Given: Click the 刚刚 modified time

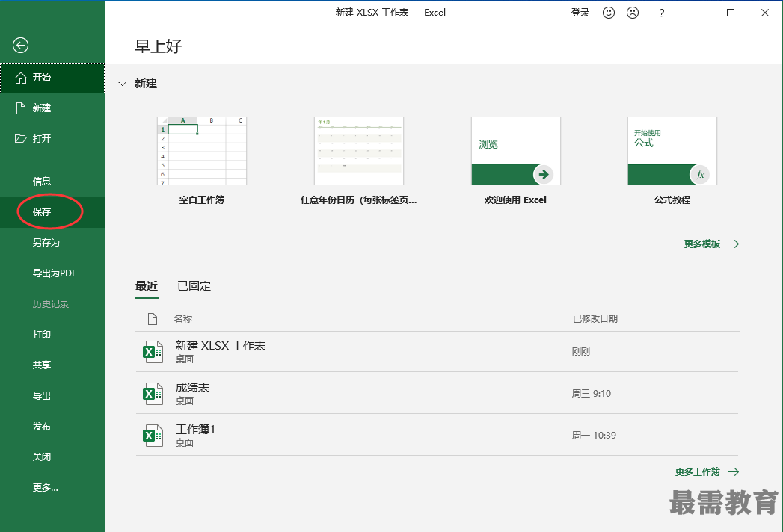Looking at the screenshot, I should (x=581, y=352).
